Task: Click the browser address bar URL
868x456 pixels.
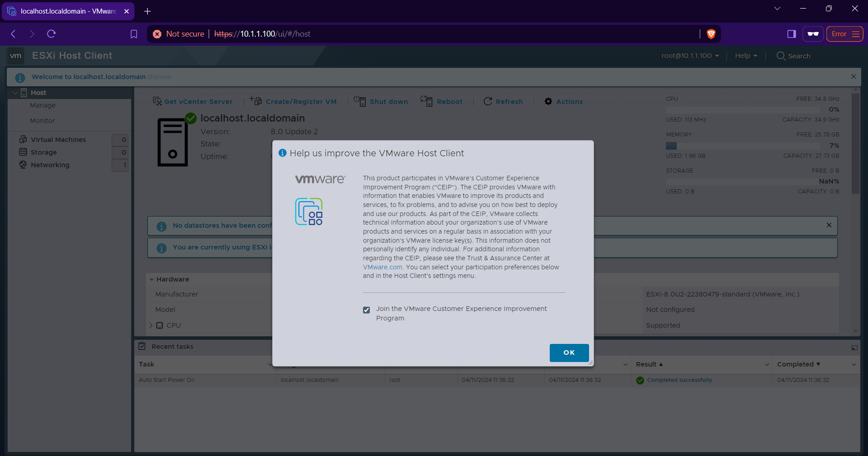Action: (x=262, y=34)
